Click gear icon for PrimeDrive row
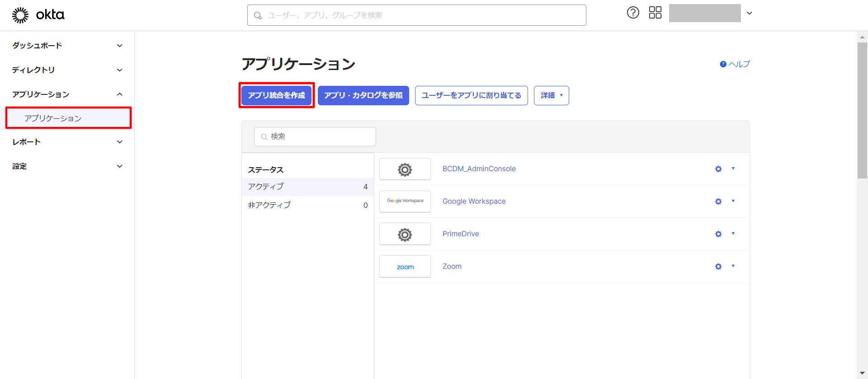Screen dimensions: 868x379 coord(718,234)
